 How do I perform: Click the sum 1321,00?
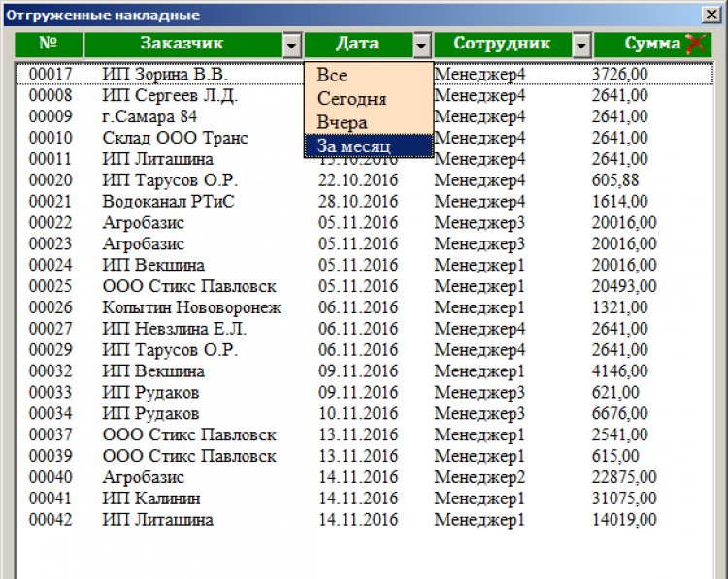click(x=620, y=307)
